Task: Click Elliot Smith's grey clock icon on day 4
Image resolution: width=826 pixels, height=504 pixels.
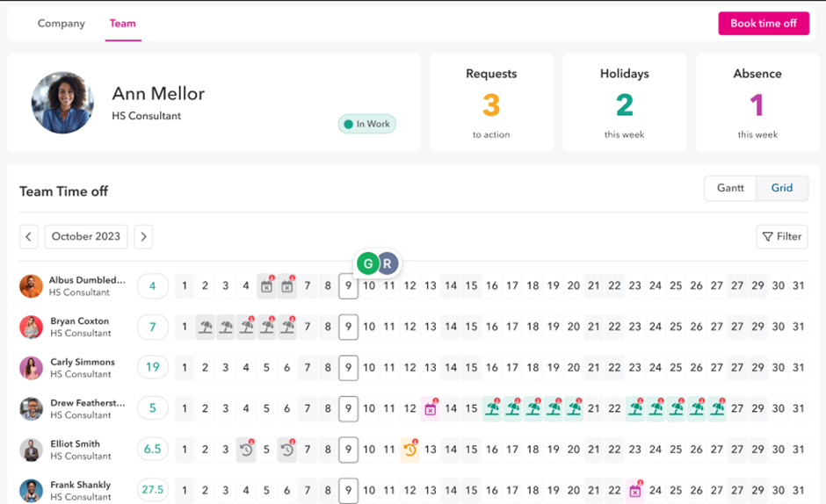Action: click(246, 450)
